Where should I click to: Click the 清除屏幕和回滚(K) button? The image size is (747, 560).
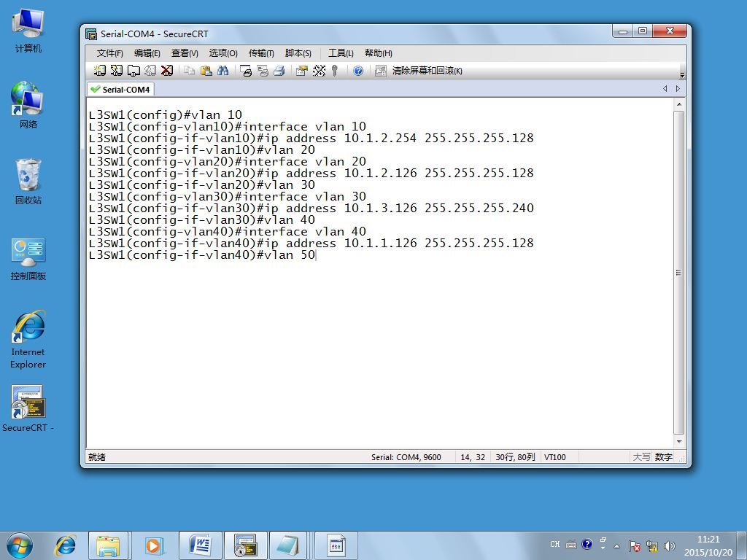(427, 71)
